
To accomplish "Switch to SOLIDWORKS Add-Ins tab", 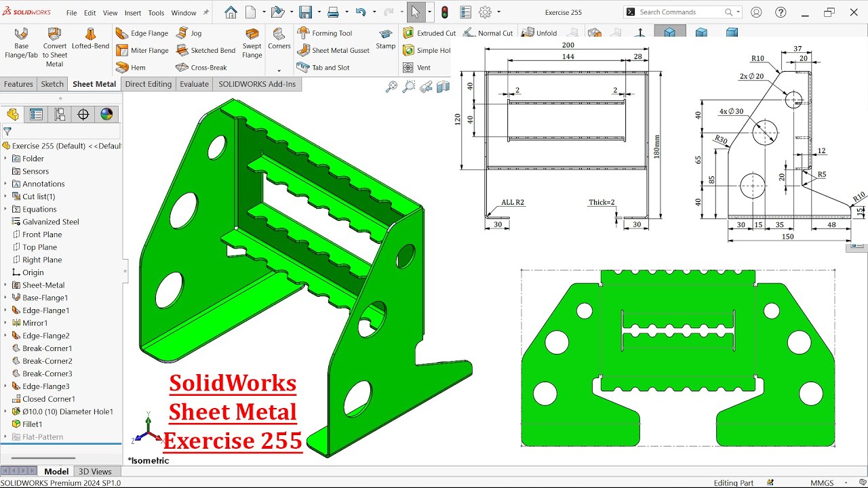I will 257,84.
